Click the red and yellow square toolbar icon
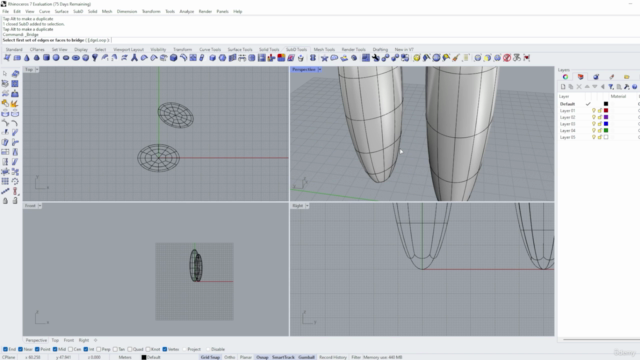The width and height of the screenshot is (640, 360). 281,58
